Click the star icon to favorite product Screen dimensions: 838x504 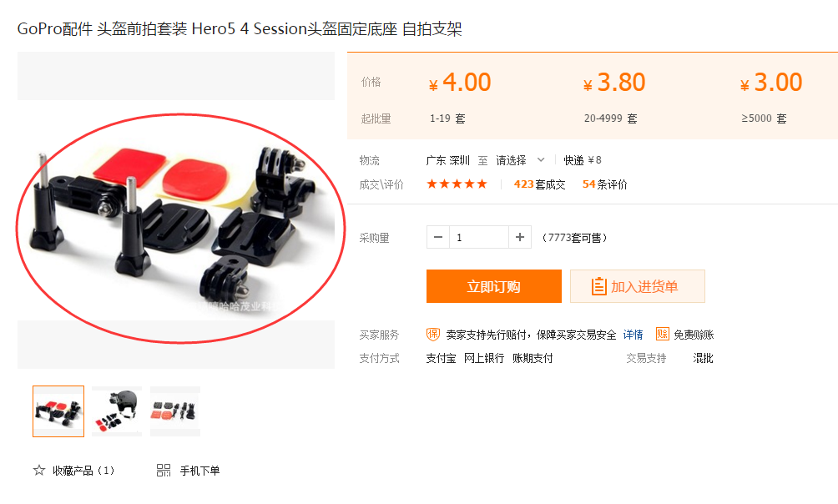coord(39,471)
